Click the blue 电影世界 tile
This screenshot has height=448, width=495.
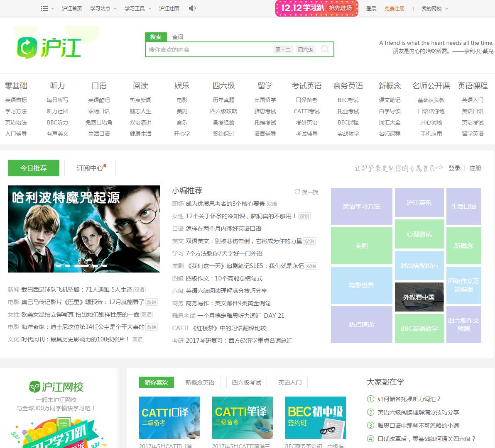point(361,285)
